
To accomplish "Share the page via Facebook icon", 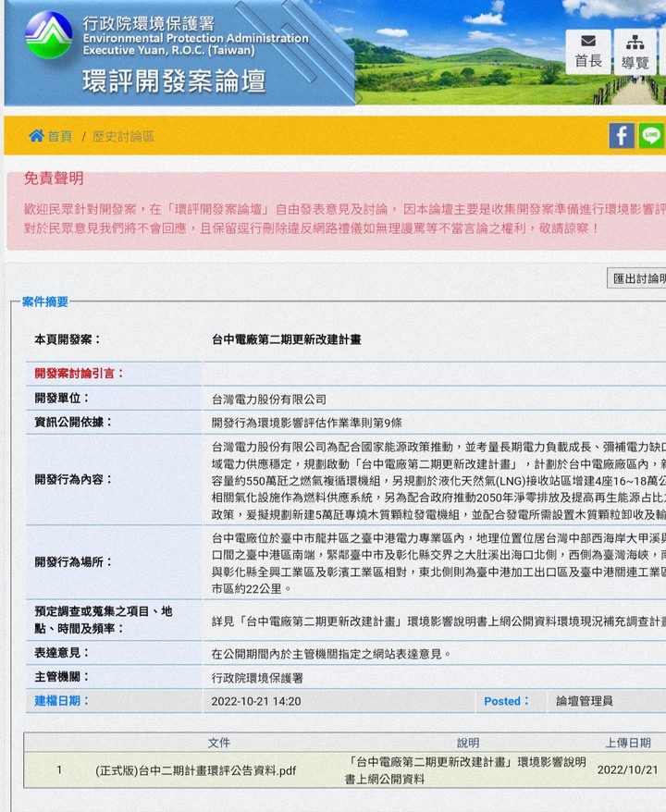I will tap(622, 136).
